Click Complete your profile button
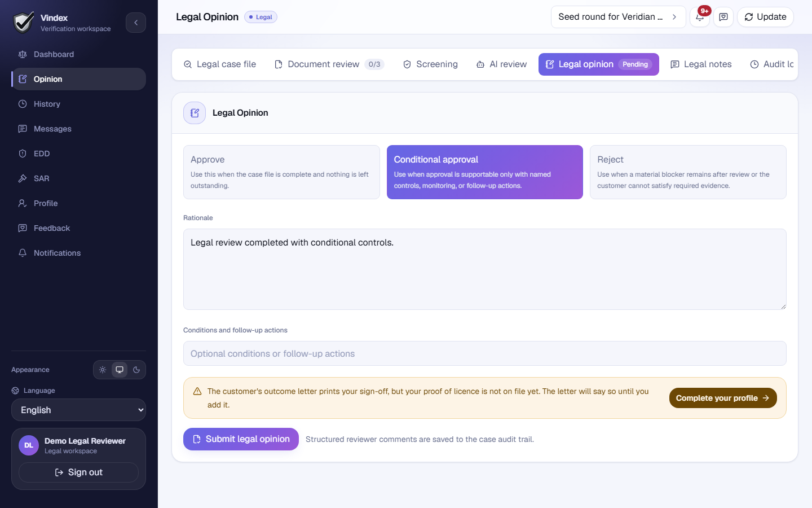The height and width of the screenshot is (508, 812). (x=723, y=398)
